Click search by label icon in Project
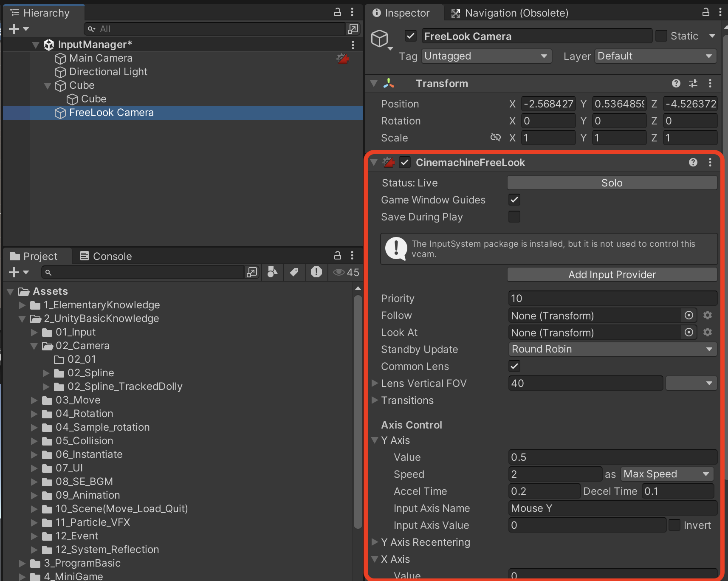Screen dimensions: 728x581 pyautogui.click(x=294, y=272)
